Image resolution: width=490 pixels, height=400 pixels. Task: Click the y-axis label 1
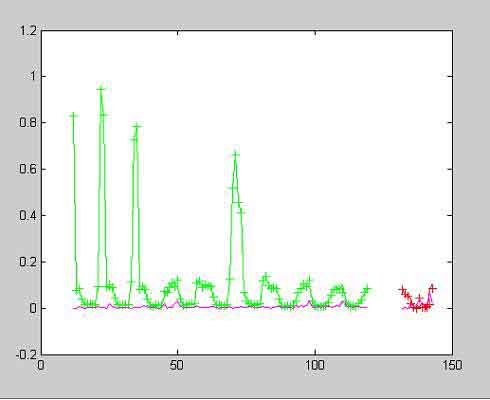point(33,76)
